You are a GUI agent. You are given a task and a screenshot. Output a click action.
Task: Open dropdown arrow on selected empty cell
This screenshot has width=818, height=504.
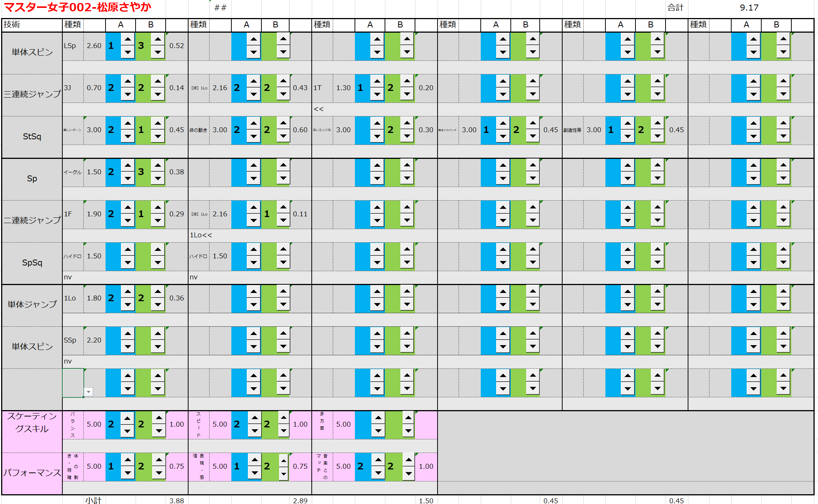coord(88,392)
